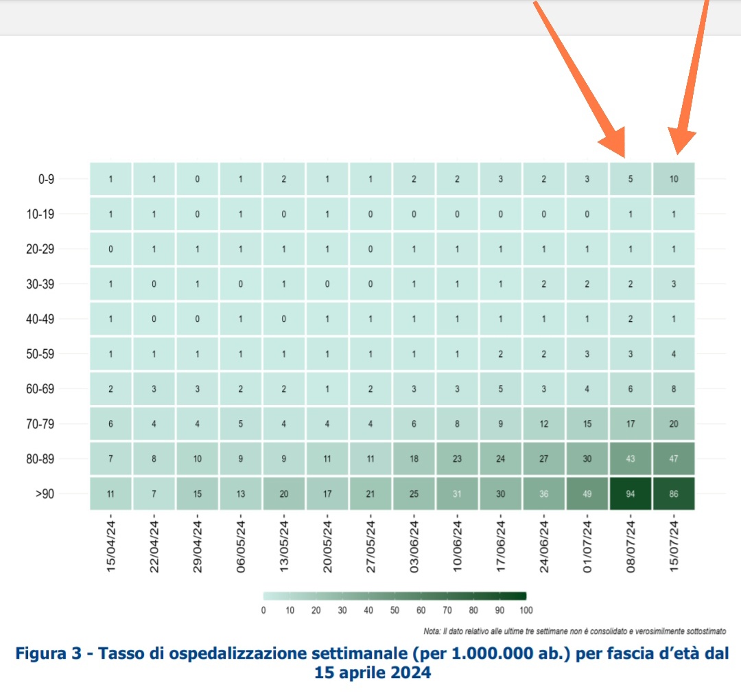Click the italic Nota footnote text
Image resolution: width=741 pixels, height=700 pixels.
click(575, 631)
